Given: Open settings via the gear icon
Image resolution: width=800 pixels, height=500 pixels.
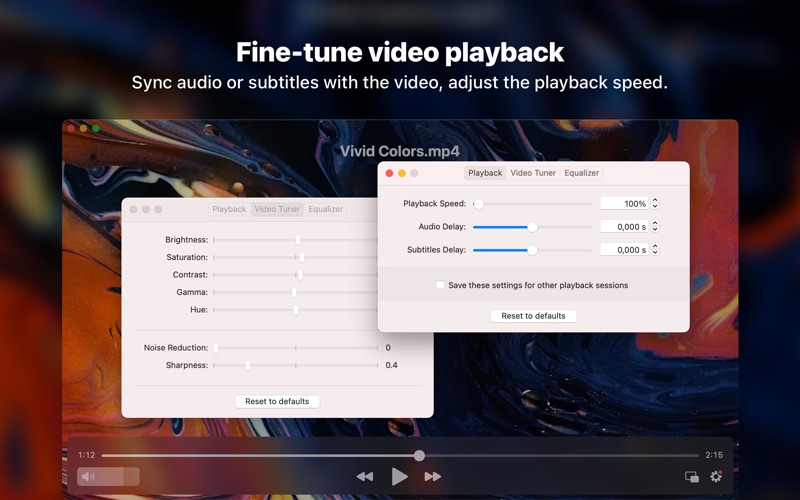Looking at the screenshot, I should coord(716,477).
